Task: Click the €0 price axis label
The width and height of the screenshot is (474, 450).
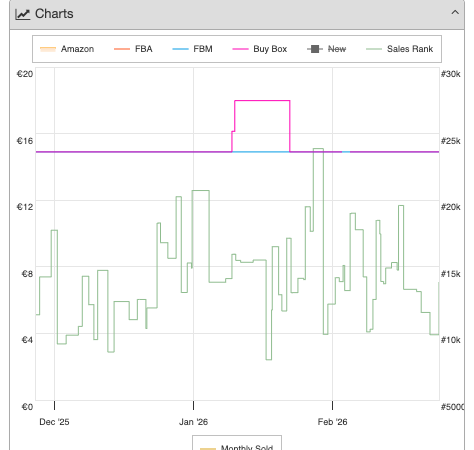Action: [x=27, y=407]
